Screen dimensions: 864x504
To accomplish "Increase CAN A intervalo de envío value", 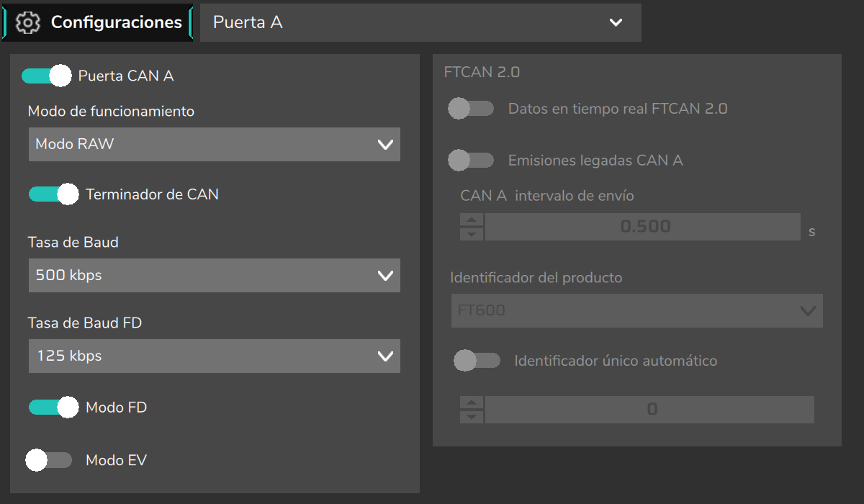I will pos(472,220).
